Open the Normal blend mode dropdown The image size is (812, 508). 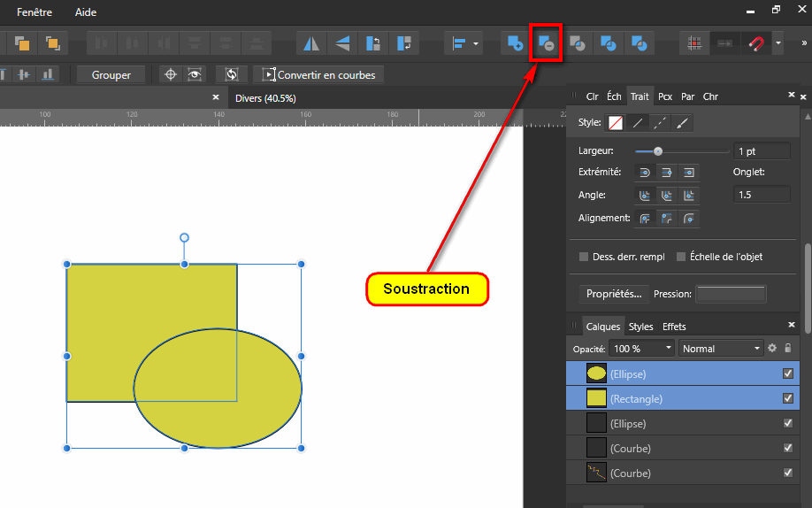[722, 349]
